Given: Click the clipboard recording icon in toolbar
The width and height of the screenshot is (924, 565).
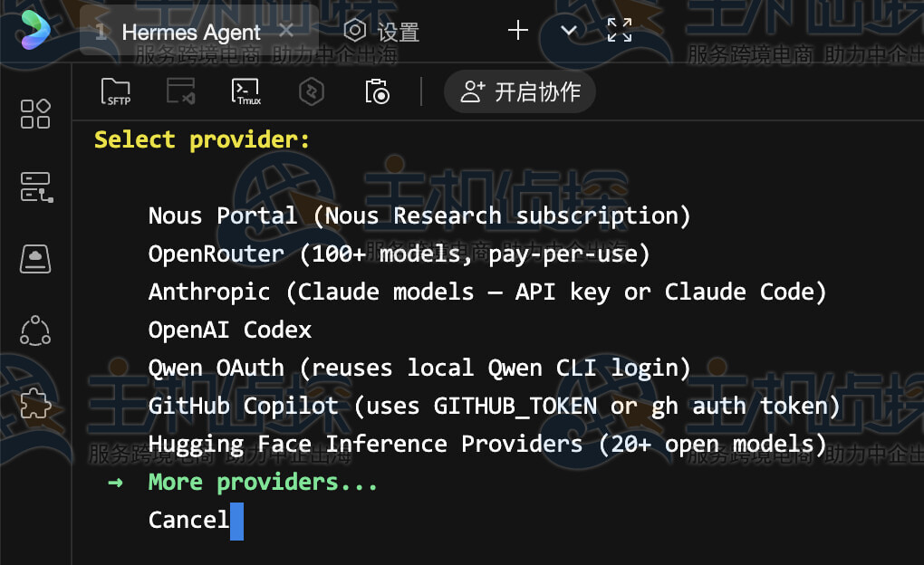Looking at the screenshot, I should point(377,91).
